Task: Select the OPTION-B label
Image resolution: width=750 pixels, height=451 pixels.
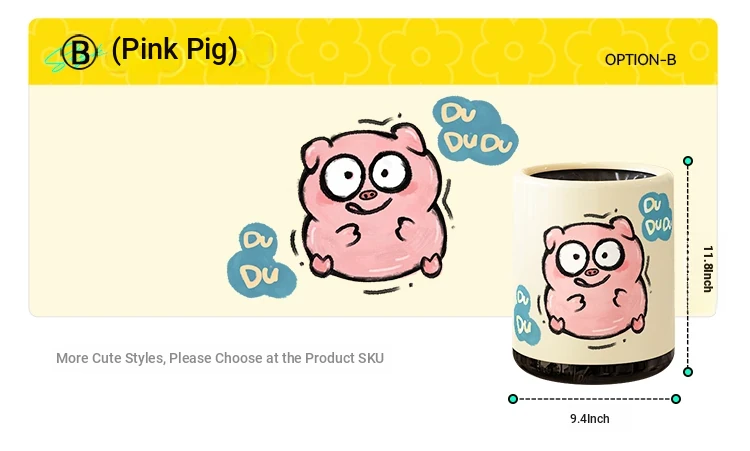Action: tap(640, 60)
